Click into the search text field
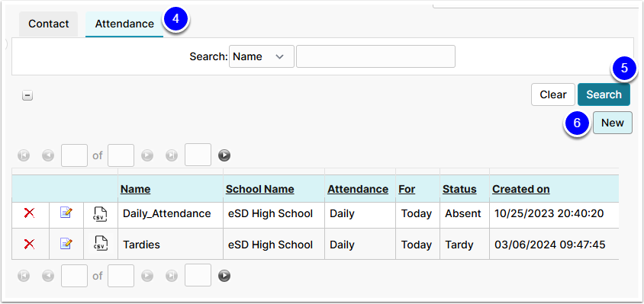Viewport: 644px width, 304px height. tap(375, 56)
